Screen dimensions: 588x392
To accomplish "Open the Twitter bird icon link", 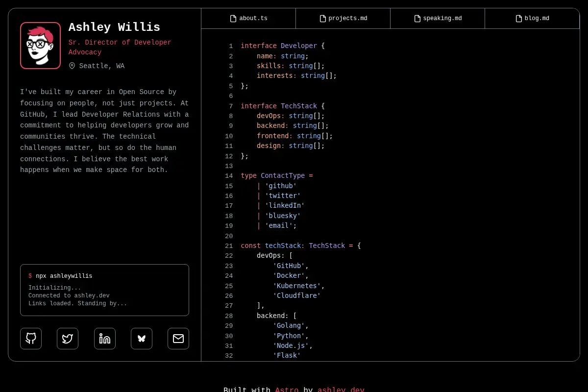I will tap(68, 339).
